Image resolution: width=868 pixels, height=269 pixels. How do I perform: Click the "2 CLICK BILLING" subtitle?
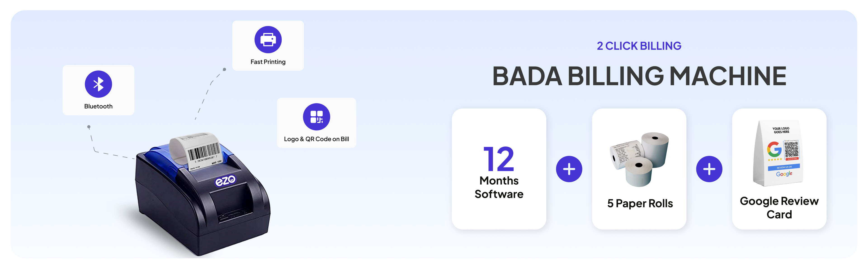pos(639,46)
